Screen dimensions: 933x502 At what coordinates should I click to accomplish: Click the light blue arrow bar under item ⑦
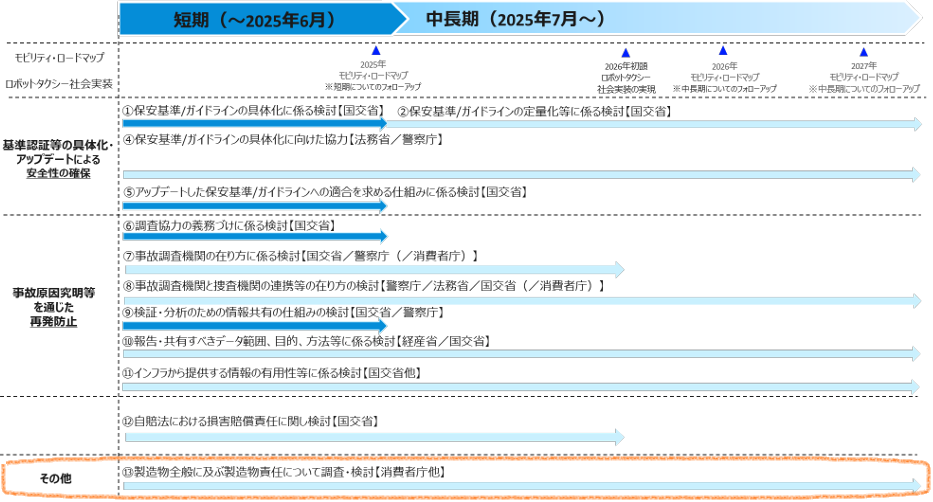(x=375, y=269)
